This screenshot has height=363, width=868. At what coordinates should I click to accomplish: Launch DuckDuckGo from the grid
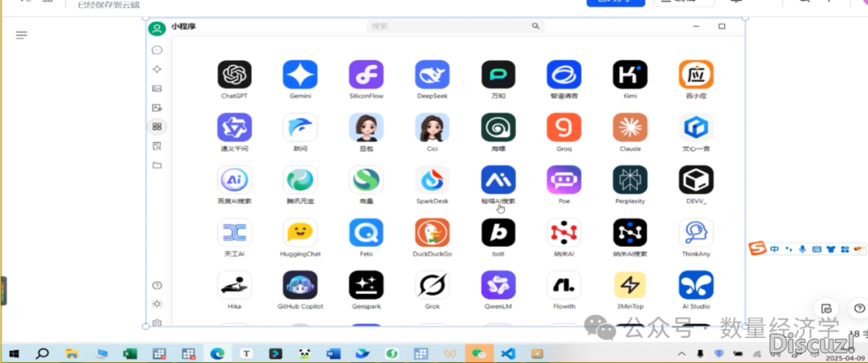432,232
